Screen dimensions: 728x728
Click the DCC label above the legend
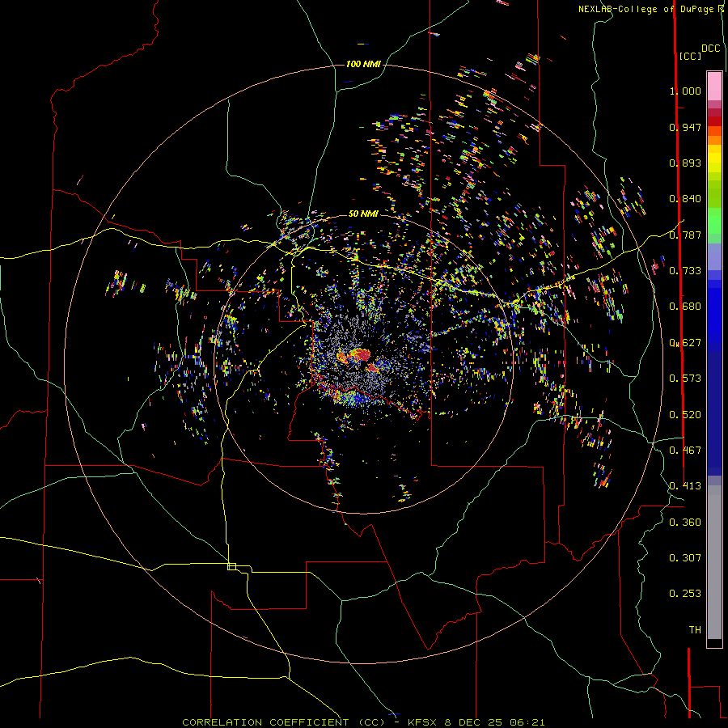710,49
